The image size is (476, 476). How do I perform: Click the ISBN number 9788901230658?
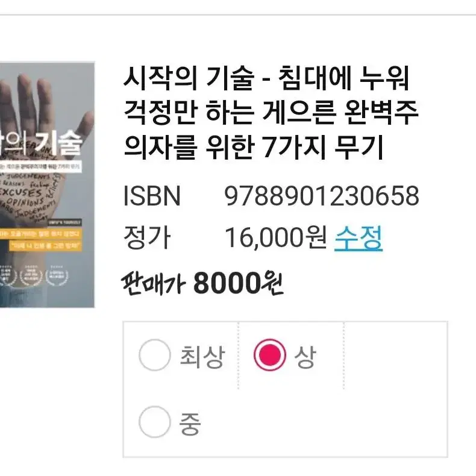(x=322, y=196)
